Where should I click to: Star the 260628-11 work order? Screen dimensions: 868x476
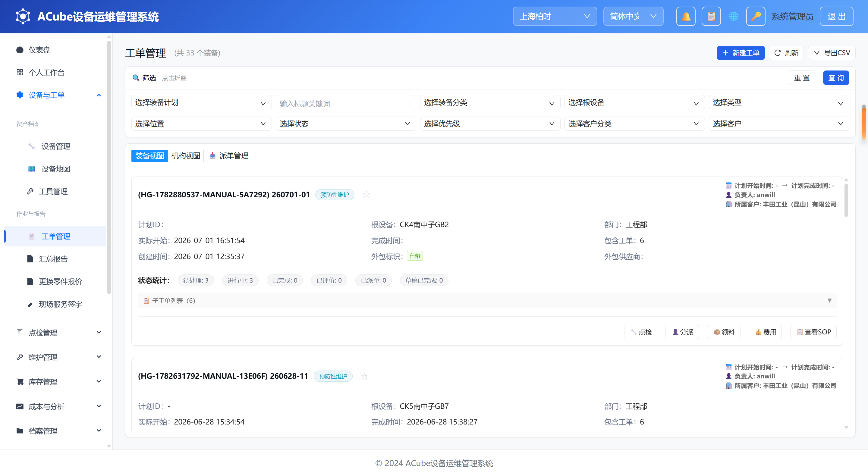point(365,376)
